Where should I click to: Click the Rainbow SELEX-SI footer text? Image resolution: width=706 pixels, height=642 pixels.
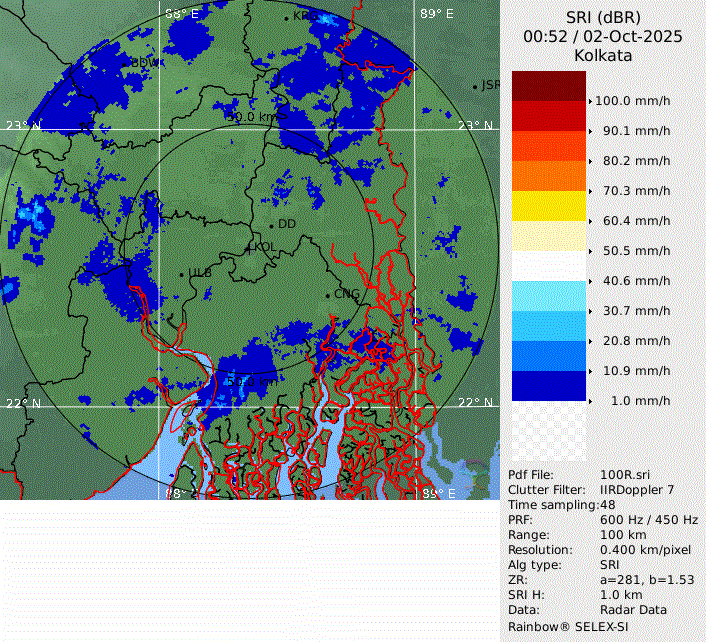pyautogui.click(x=565, y=625)
